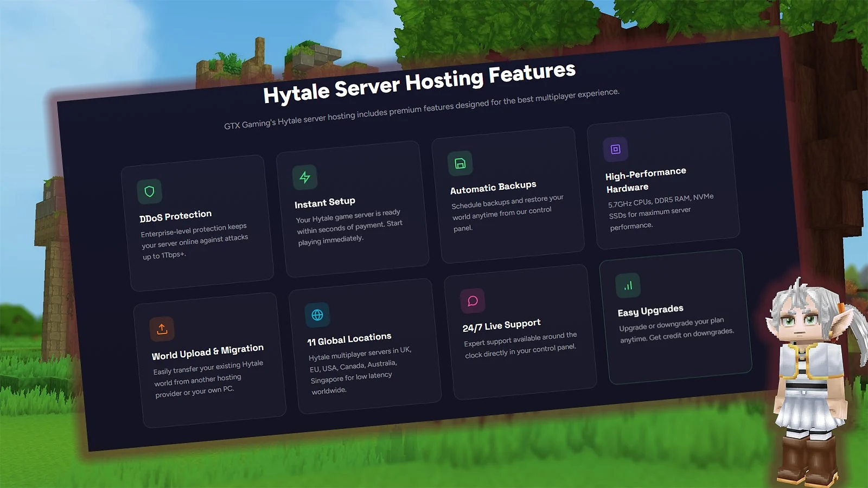Click the globe Global Locations icon
Viewport: 868px width, 488px height.
(x=317, y=314)
